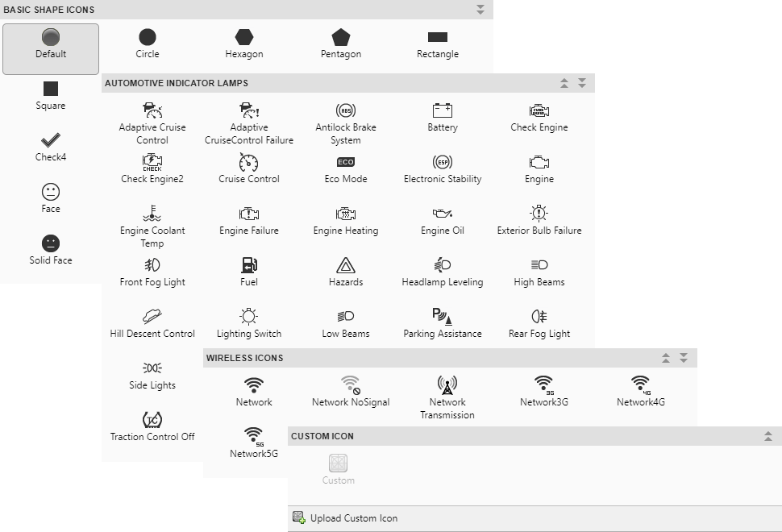
Task: Go up in Wireless Icons gallery
Action: pyautogui.click(x=666, y=358)
